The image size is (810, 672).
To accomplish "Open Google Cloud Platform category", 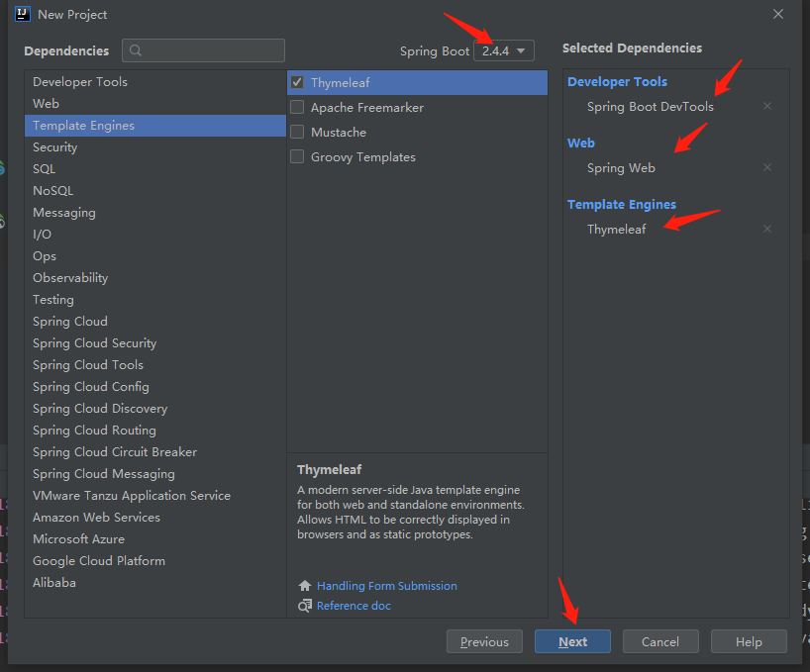I will pos(155,561).
